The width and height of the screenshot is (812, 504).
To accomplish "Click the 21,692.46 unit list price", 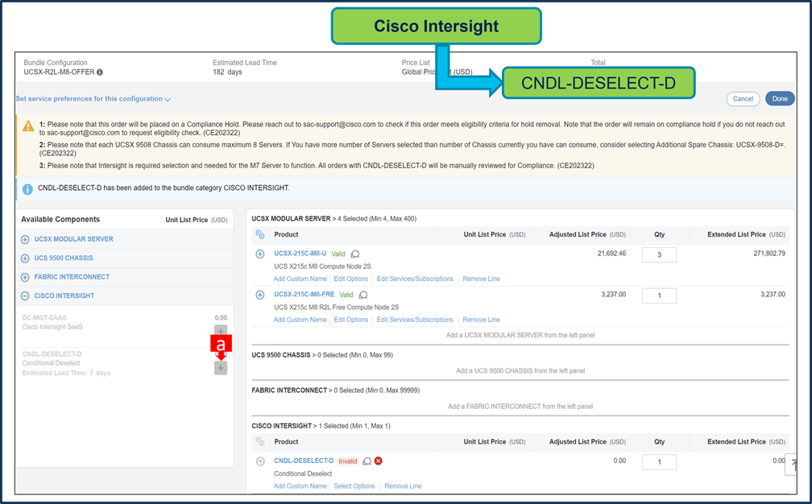I will tap(611, 254).
